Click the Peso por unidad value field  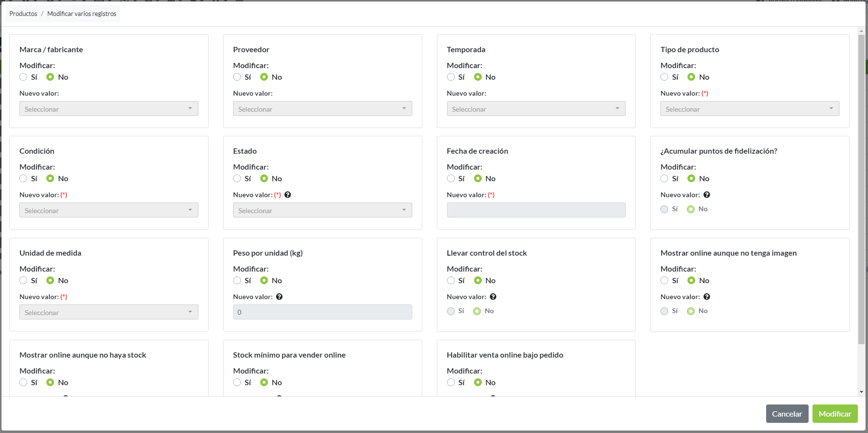coord(322,312)
